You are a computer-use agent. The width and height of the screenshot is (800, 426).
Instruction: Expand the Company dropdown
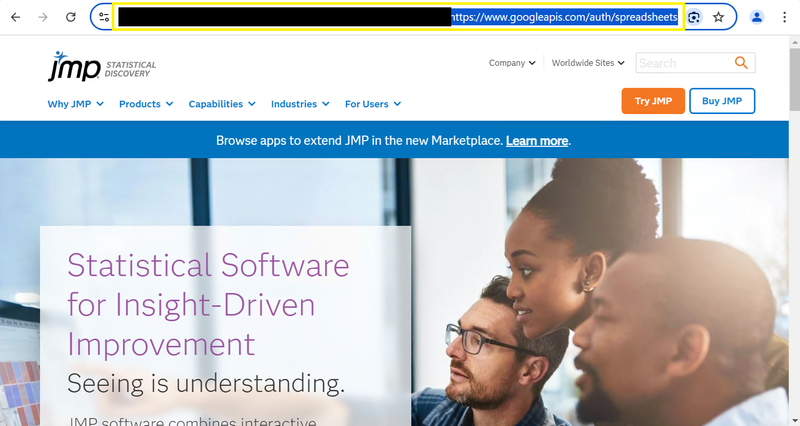click(512, 63)
